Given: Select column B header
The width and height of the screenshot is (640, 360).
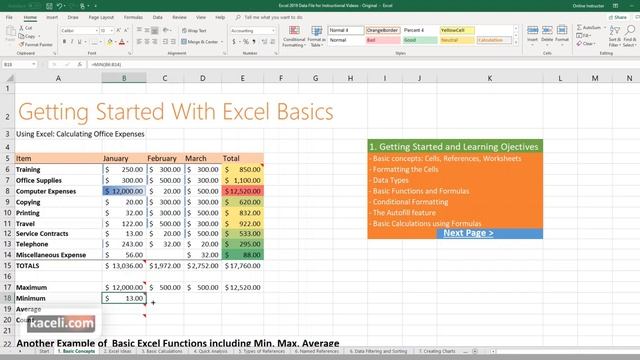Looking at the screenshot, I should (x=124, y=78).
